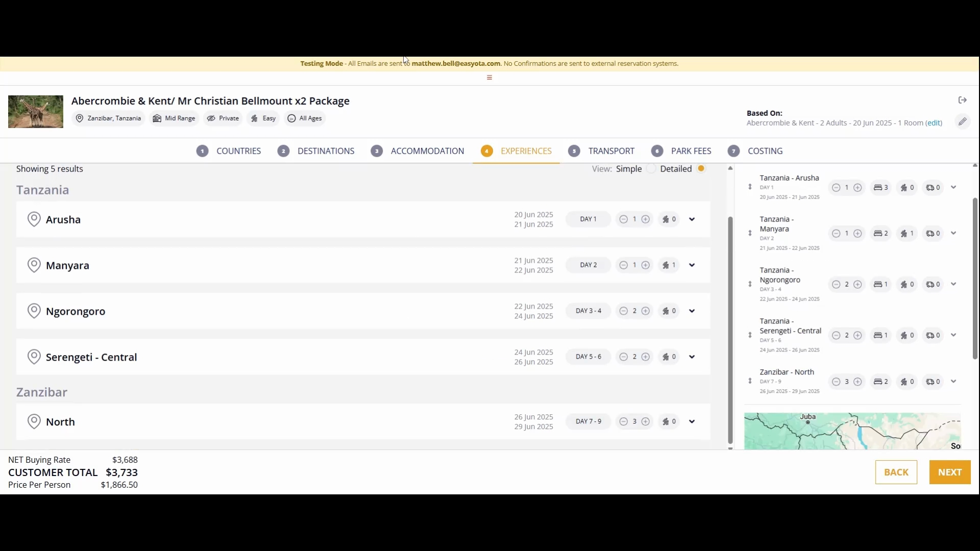The image size is (980, 551).
Task: Increase nights for Manyara in main list
Action: 646,265
